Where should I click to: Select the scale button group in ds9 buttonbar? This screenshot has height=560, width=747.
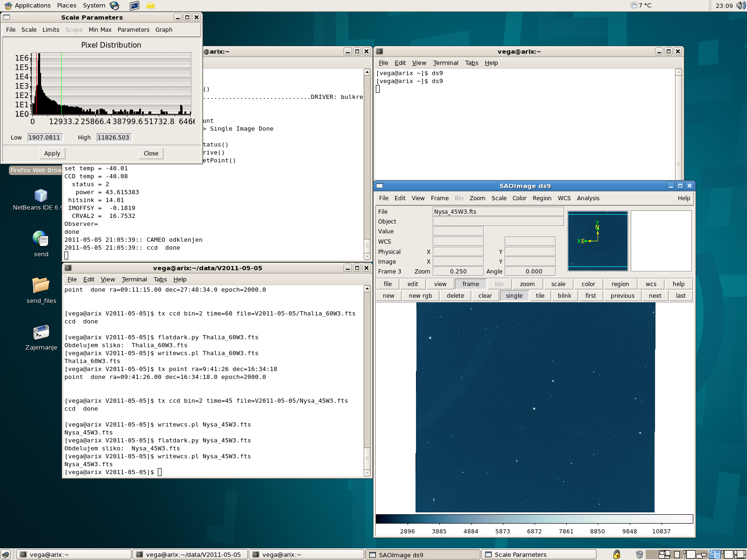[x=558, y=284]
